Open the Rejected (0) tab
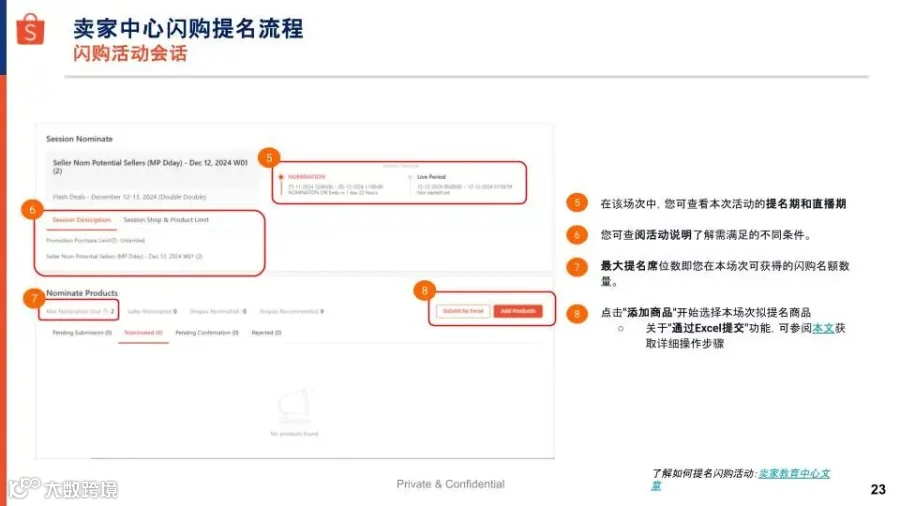900x506 pixels. pyautogui.click(x=266, y=333)
